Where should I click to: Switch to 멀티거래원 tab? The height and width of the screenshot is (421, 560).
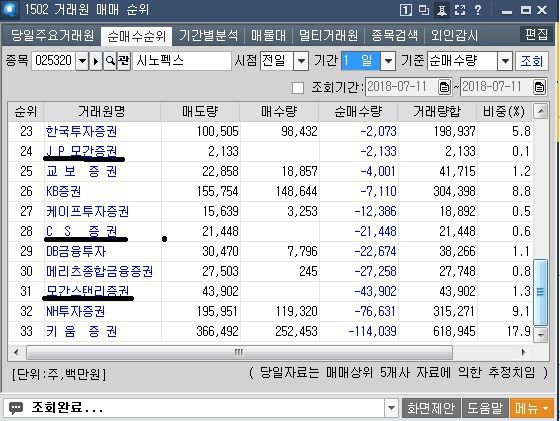pyautogui.click(x=328, y=35)
